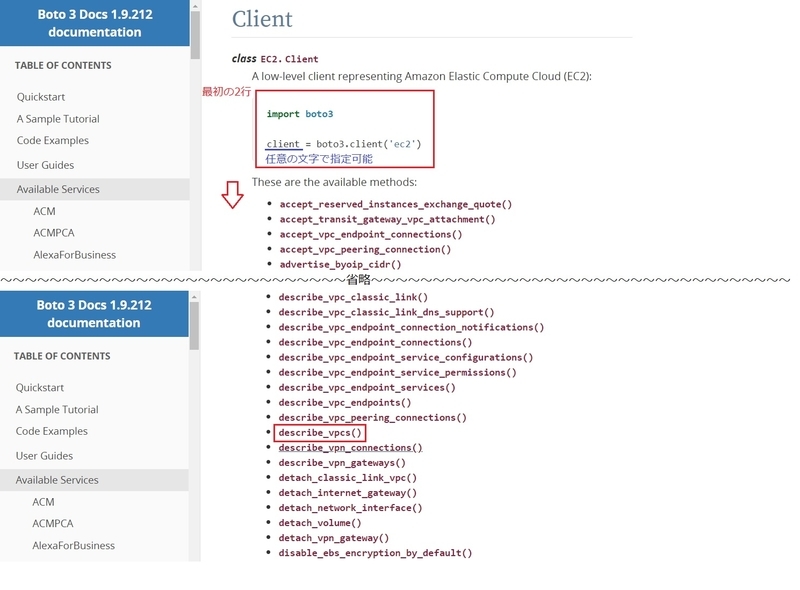Image resolution: width=800 pixels, height=590 pixels.
Task: Select Code Examples in upper sidebar
Action: (53, 140)
